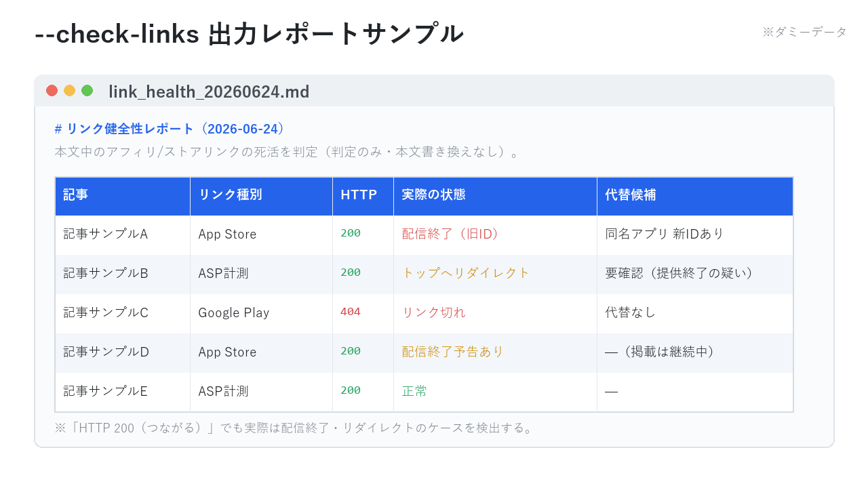
Task: Click the 200 code in 記事サンプルA row
Action: point(351,233)
